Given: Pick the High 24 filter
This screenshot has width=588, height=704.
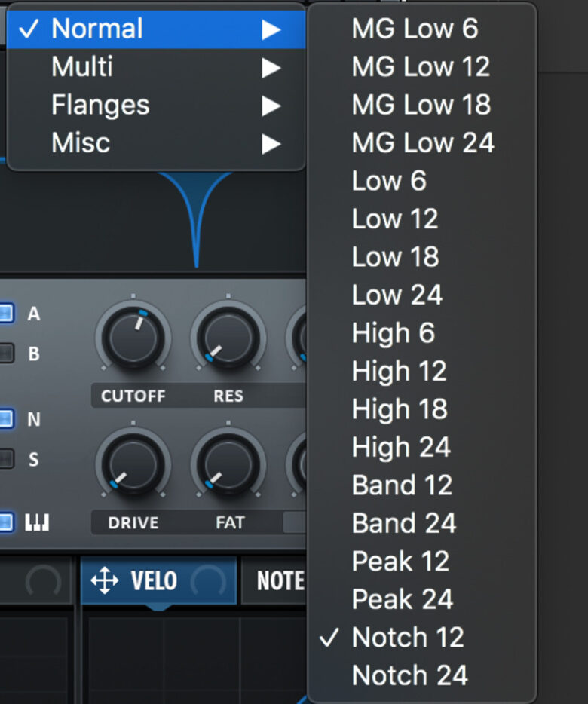Looking at the screenshot, I should click(x=422, y=447).
